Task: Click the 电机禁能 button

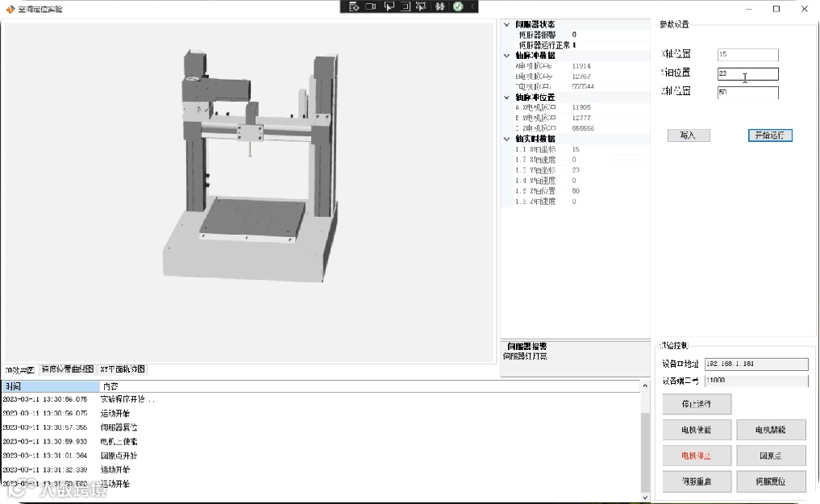Action: click(771, 430)
